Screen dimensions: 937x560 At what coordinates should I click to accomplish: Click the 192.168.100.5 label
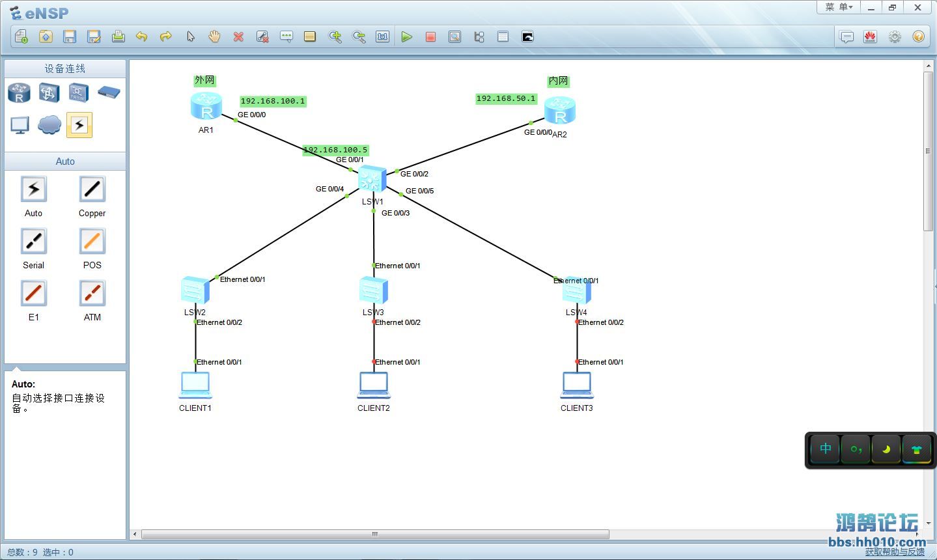click(x=335, y=150)
